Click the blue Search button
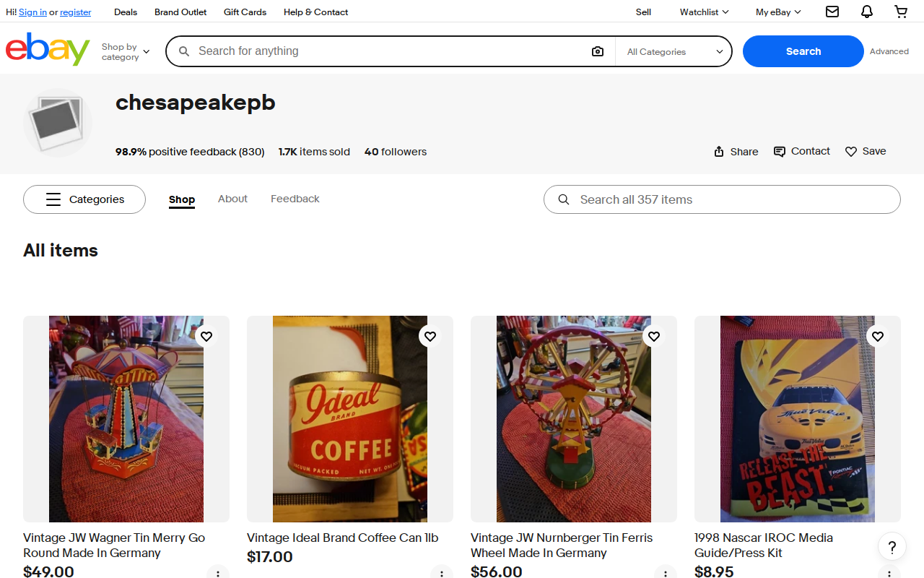 (x=803, y=51)
